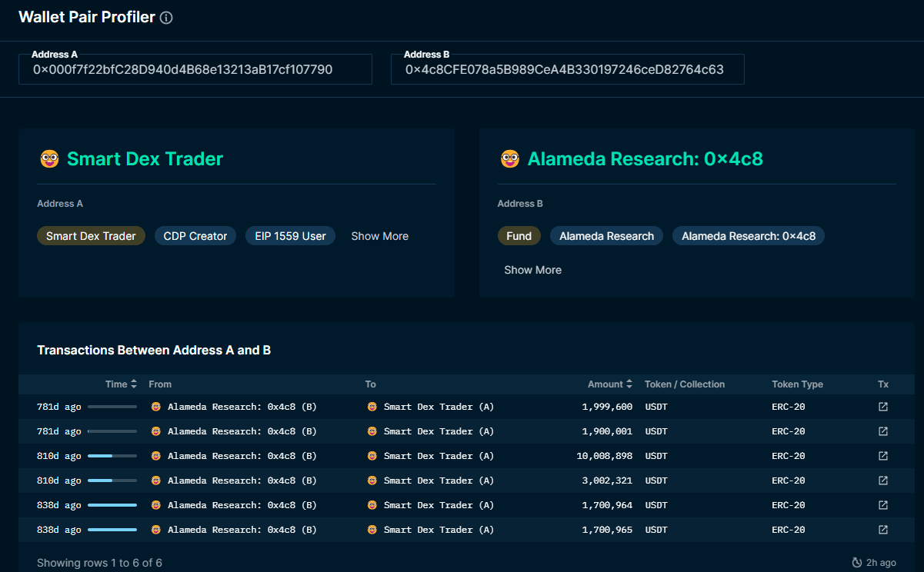Click the Address A input field
Viewport: 924px width, 572px height.
pos(195,70)
